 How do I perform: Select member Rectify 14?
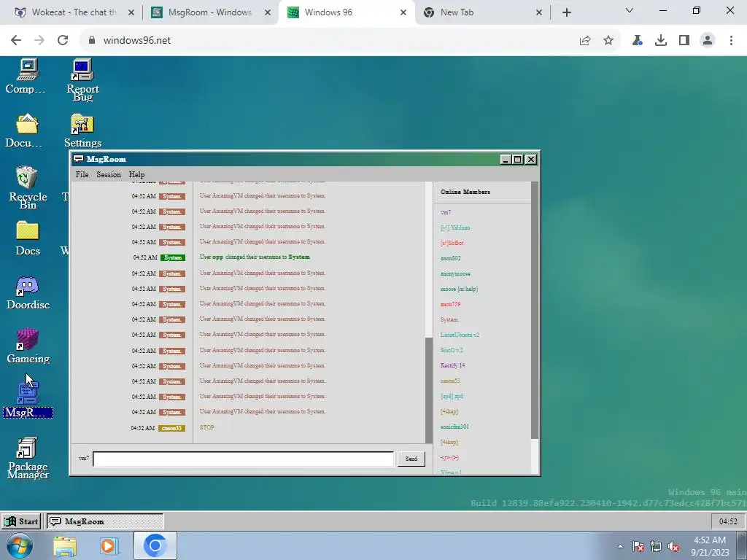452,365
